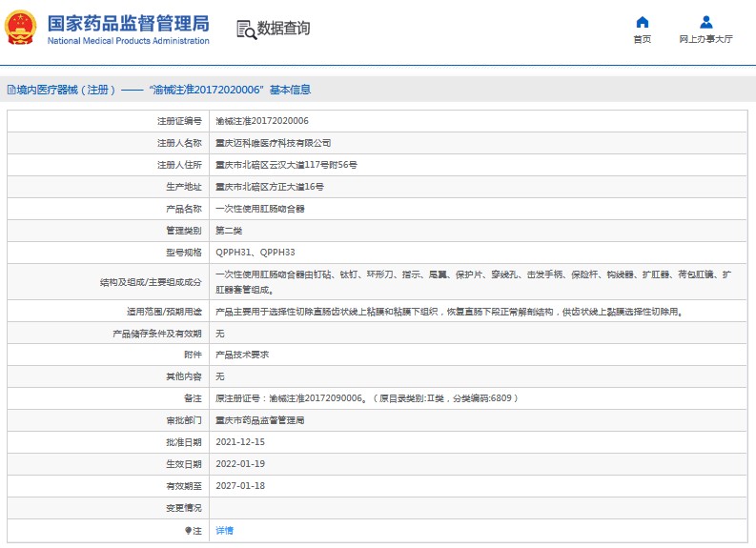Viewport: 756px width, 548px height.
Task: Click the document icon before 境内医疗器械
Action: coord(10,90)
